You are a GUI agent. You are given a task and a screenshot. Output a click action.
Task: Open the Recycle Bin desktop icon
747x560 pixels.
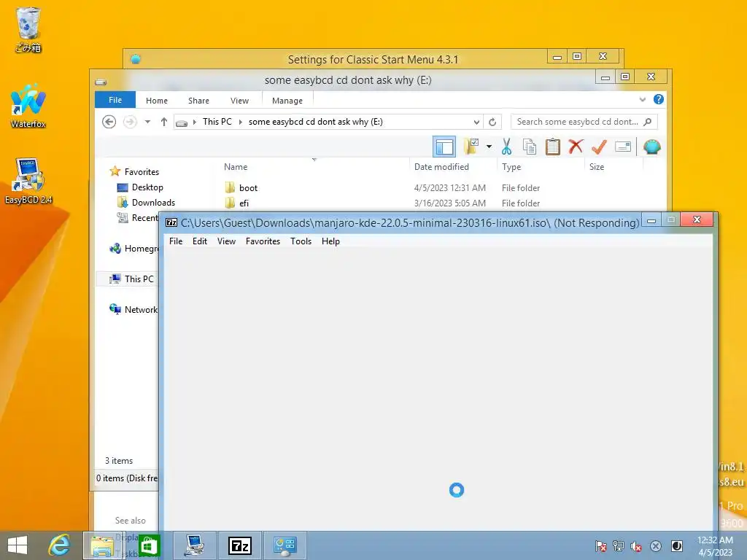[28, 29]
